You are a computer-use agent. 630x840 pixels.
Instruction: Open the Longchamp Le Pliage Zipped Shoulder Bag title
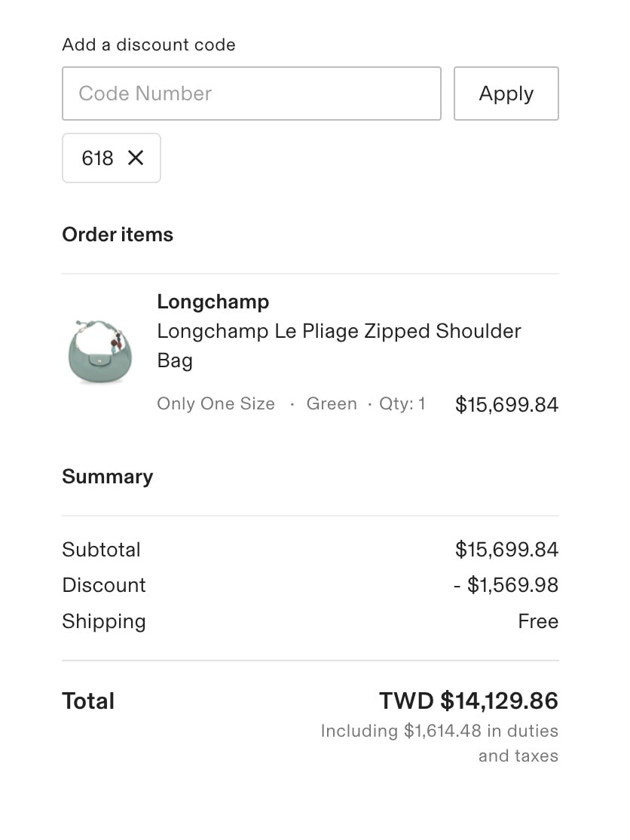pos(338,345)
